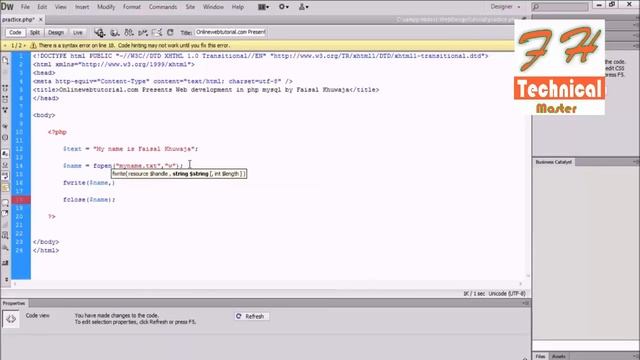This screenshot has width=640, height=360.
Task: Open the Window menu
Action: (x=213, y=7)
